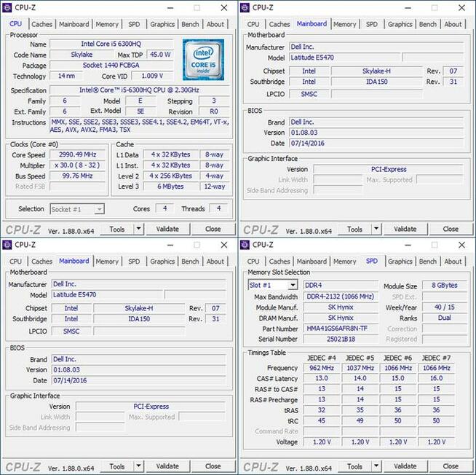This screenshot has height=475, width=476.
Task: Click CPU-Z title icon in lower-left Mainboard window
Action: coord(7,245)
